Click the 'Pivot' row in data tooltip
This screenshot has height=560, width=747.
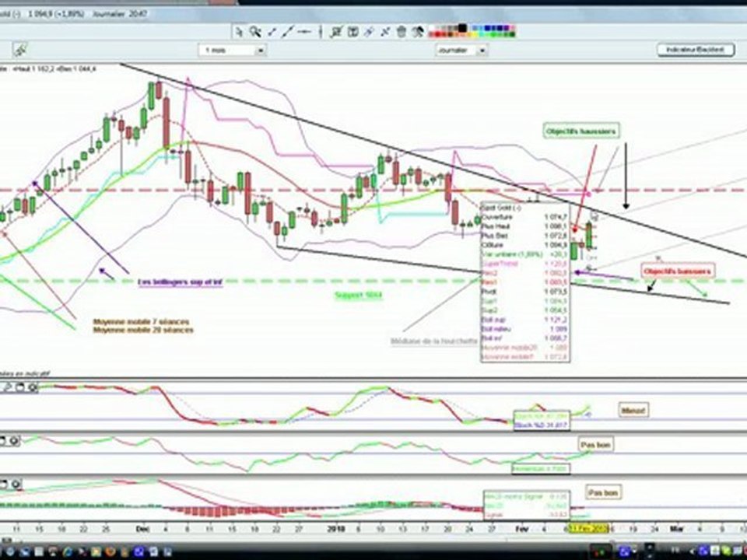pos(525,292)
